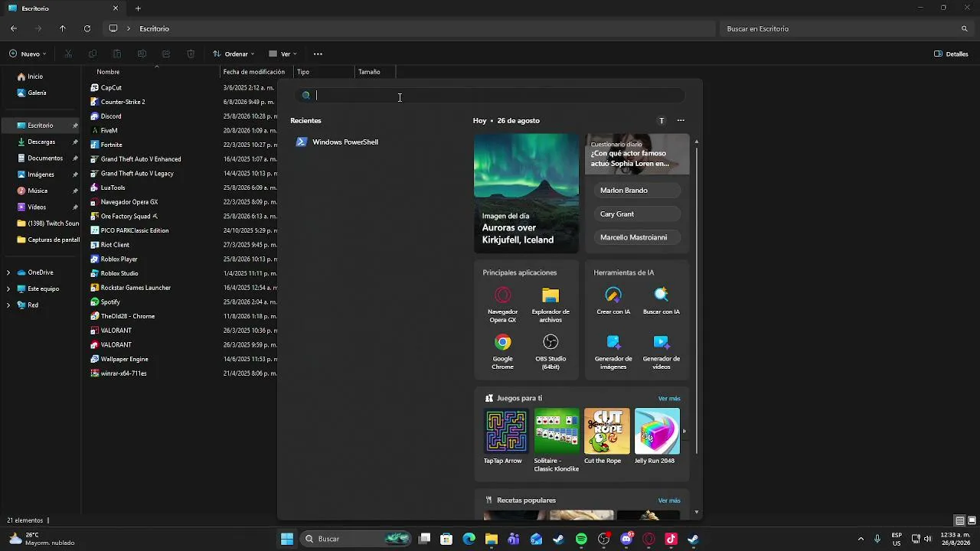980x551 pixels.
Task: Show hidden system tray icons
Action: pos(861,539)
